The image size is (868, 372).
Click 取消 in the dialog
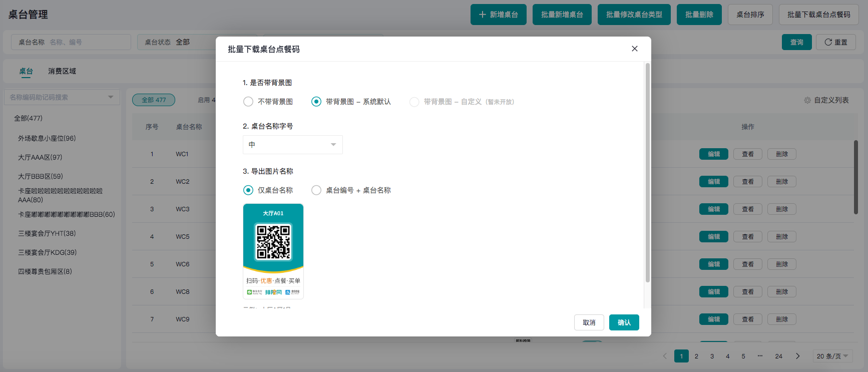pos(589,322)
